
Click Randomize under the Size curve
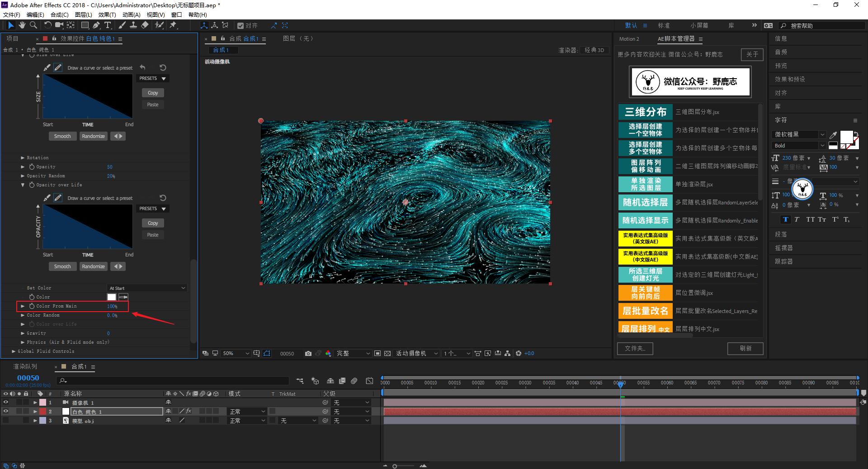[93, 136]
